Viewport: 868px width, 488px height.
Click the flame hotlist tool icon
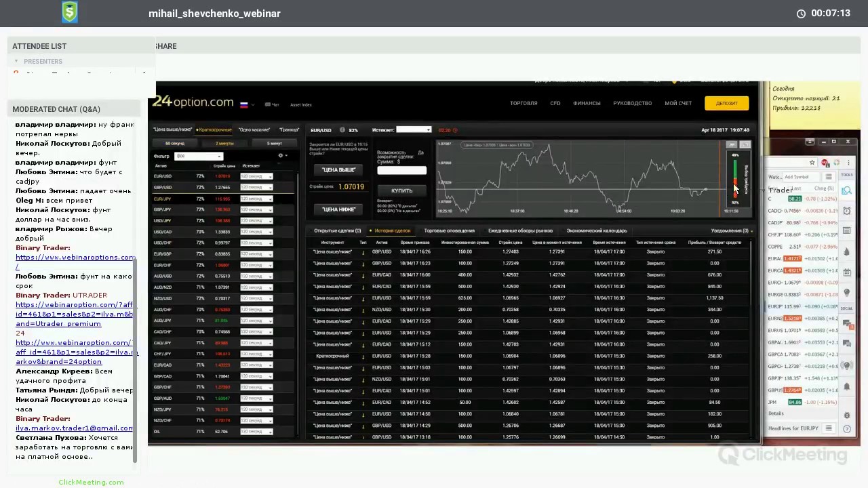click(x=846, y=251)
